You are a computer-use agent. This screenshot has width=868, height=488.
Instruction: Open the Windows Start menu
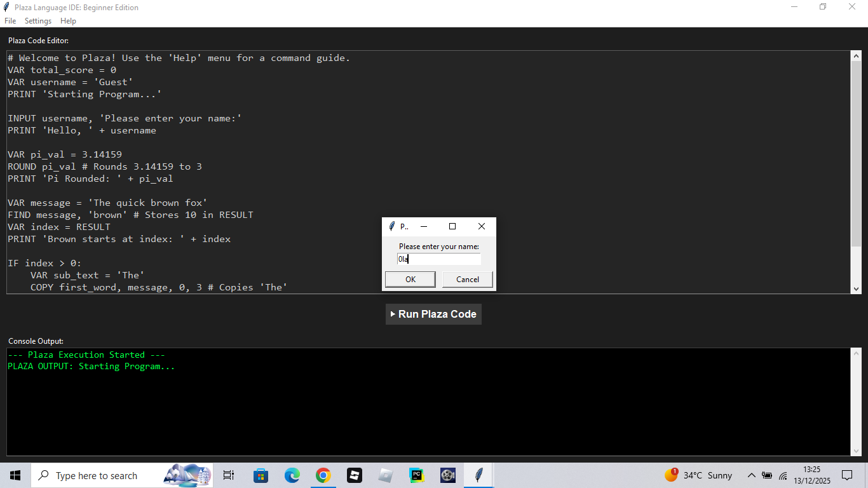point(15,475)
